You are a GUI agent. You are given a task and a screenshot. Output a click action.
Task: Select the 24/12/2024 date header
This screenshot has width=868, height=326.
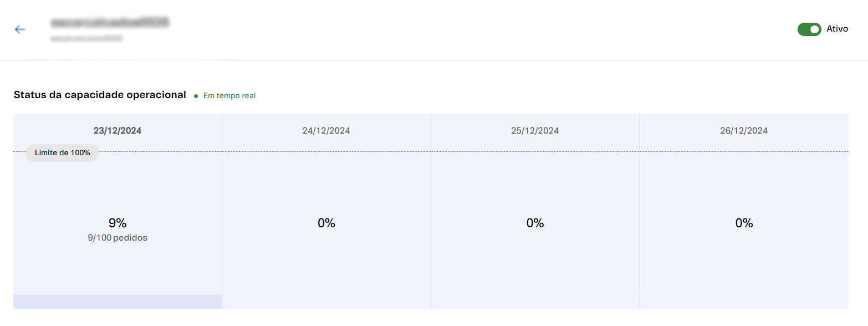click(x=326, y=131)
